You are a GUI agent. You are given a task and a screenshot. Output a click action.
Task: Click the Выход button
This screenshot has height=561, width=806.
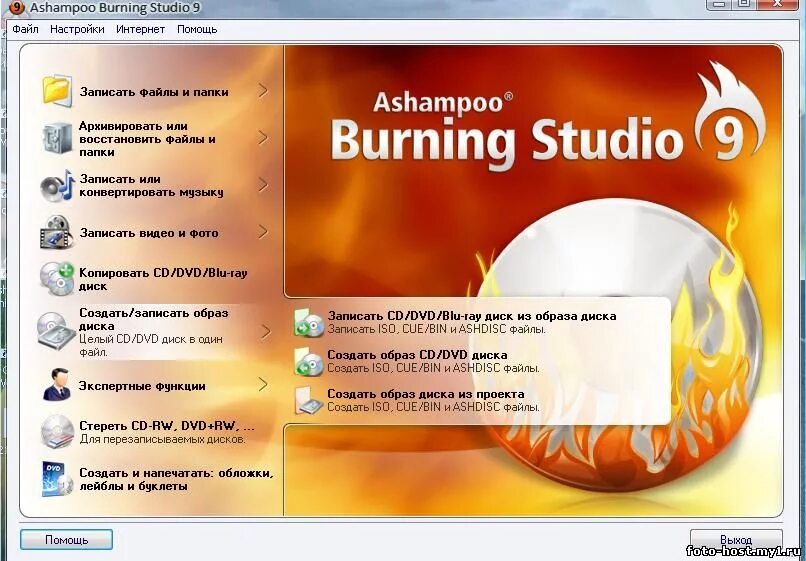click(x=736, y=540)
